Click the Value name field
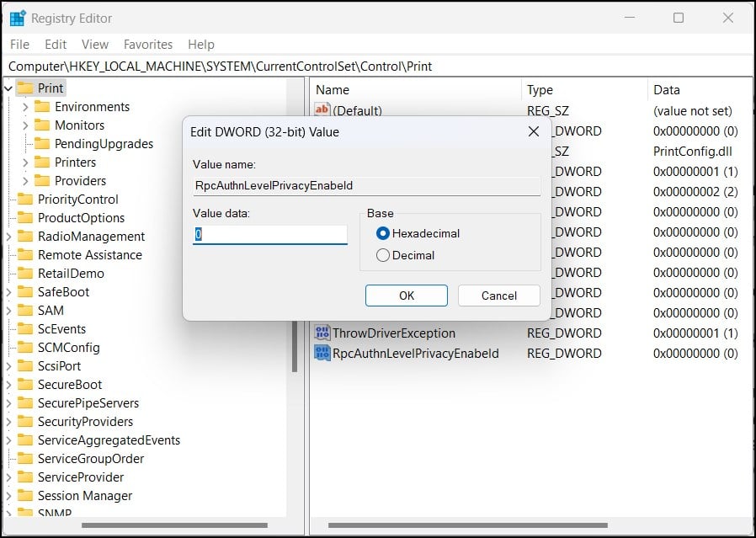Image resolution: width=756 pixels, height=538 pixels. [x=366, y=185]
